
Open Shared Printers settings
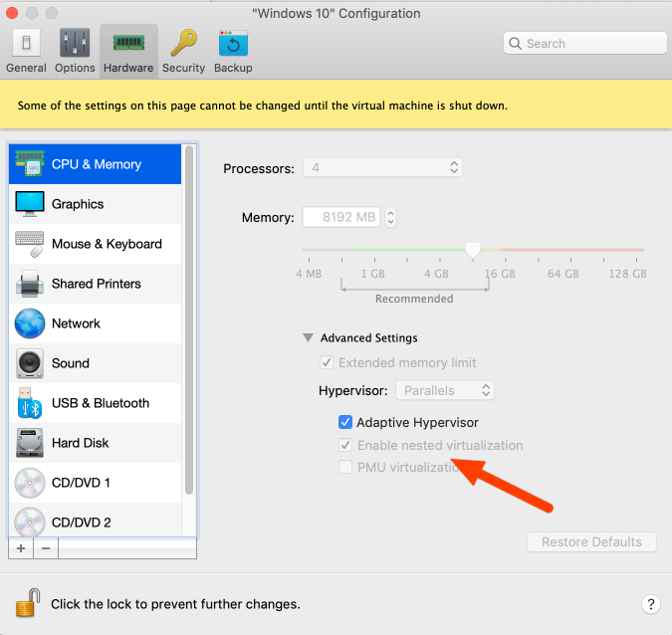30,284
